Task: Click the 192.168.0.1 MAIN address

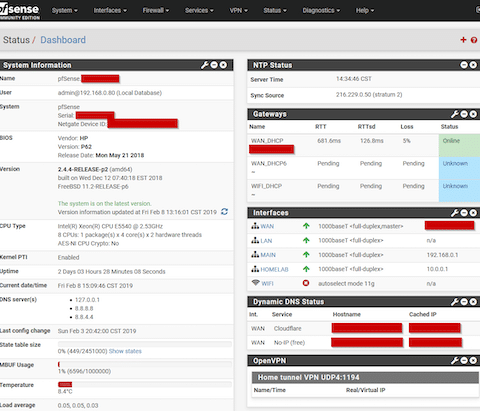Action: (442, 255)
